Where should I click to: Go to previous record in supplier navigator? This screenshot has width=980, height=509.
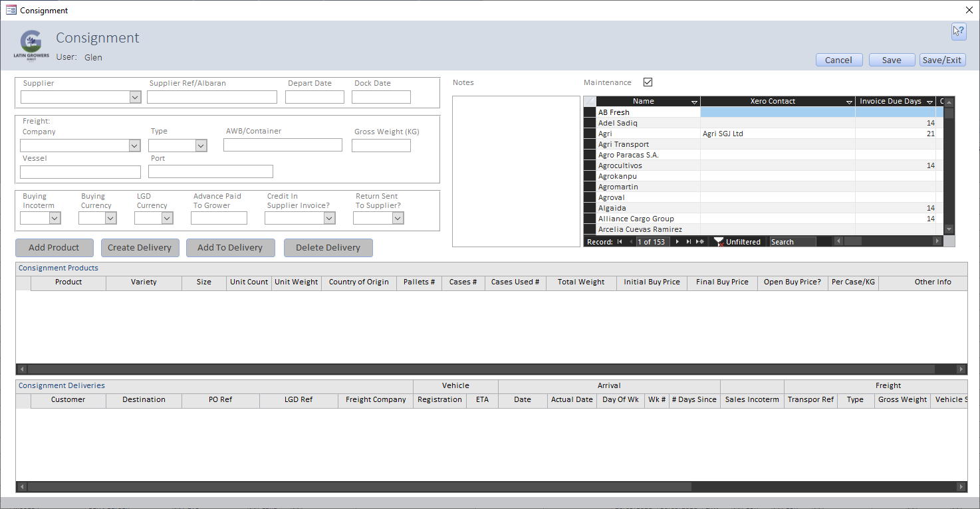tap(630, 242)
